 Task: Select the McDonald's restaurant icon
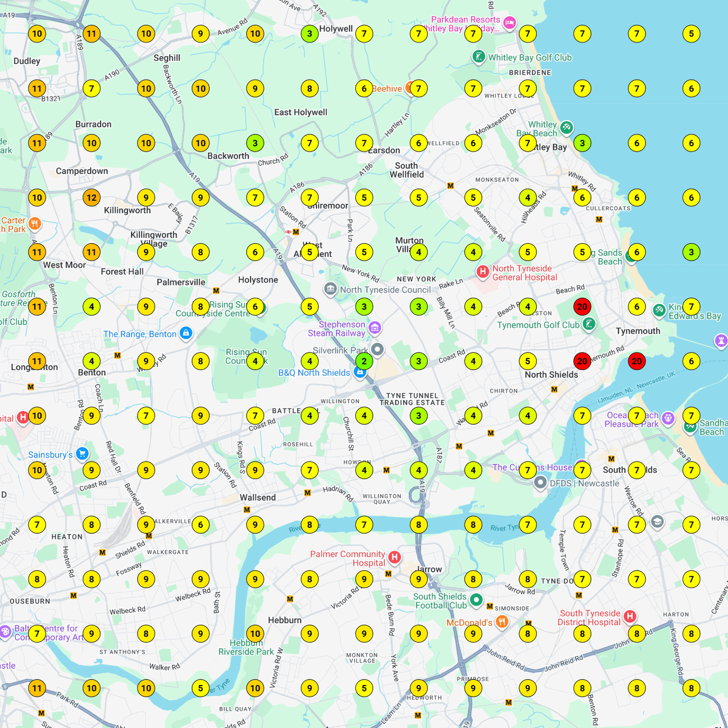click(502, 622)
